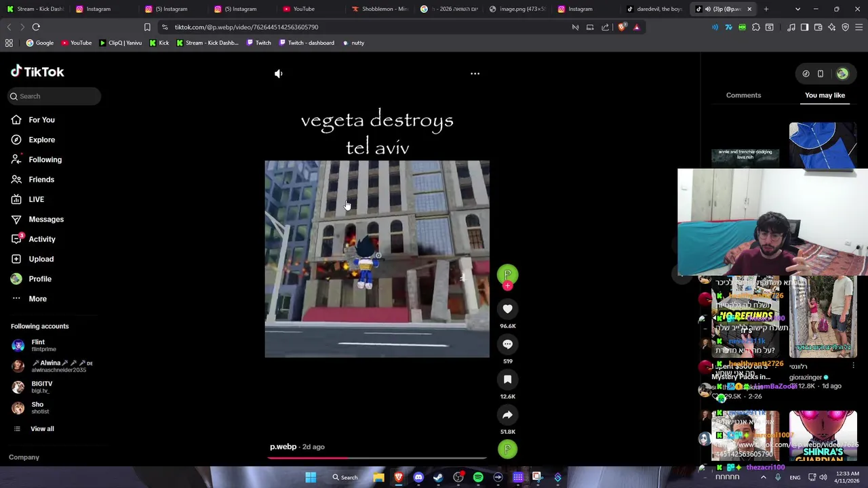Image resolution: width=868 pixels, height=488 pixels.
Task: Open the browser tab search dropdown arrow
Action: click(x=797, y=9)
